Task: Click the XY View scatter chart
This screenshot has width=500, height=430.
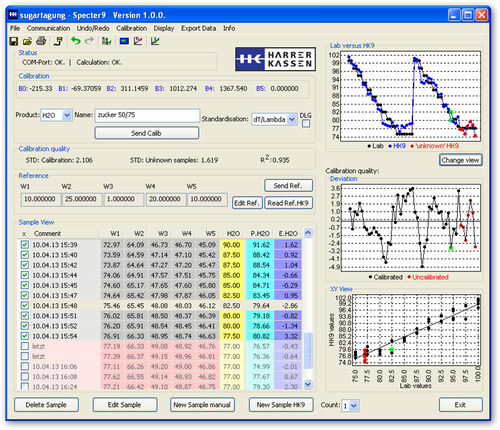Action: point(417,330)
